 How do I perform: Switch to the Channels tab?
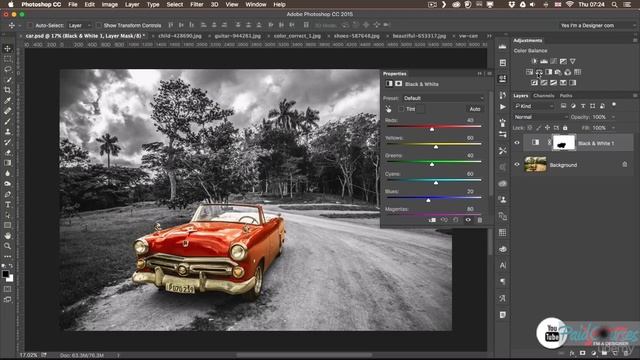pos(544,96)
